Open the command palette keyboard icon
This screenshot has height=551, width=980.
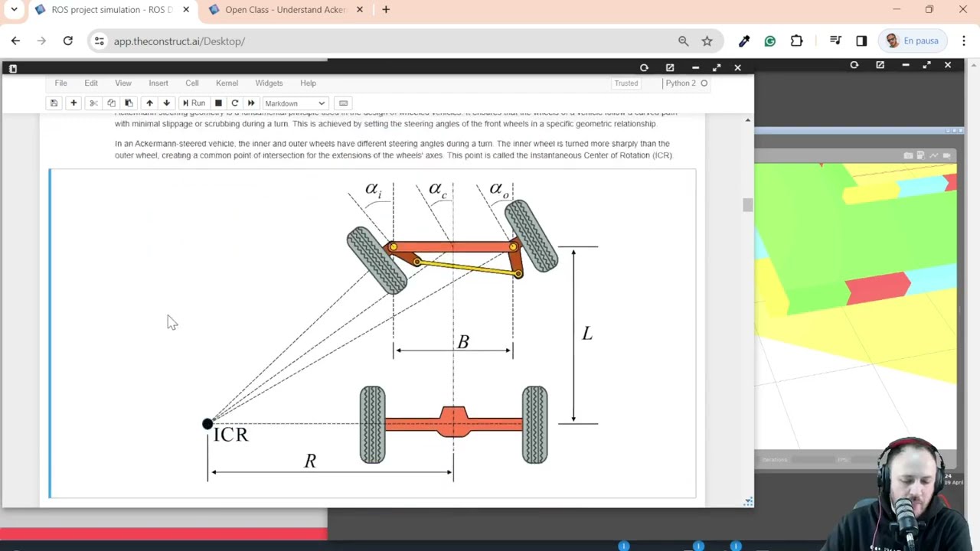click(x=344, y=103)
